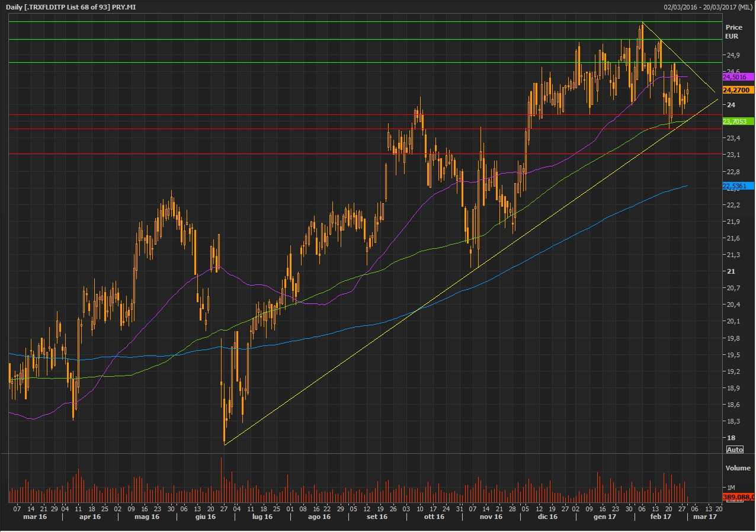This screenshot has width=756, height=532.
Task: Select ago 16 month on the time axis
Action: (x=319, y=517)
